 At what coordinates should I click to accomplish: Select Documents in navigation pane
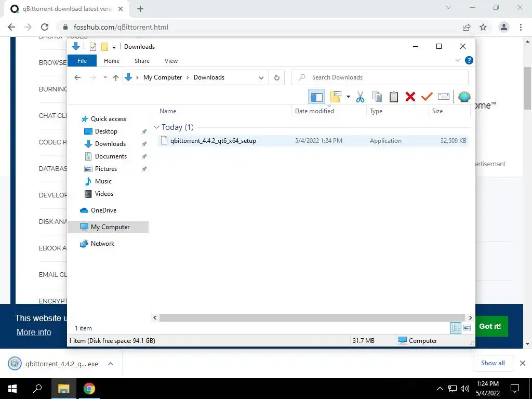pos(111,156)
